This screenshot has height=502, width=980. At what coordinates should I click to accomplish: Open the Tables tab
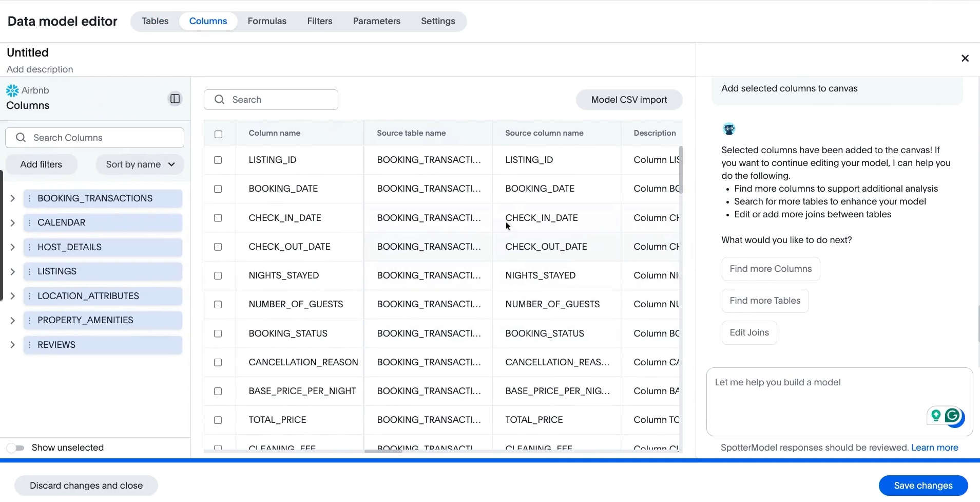click(155, 21)
